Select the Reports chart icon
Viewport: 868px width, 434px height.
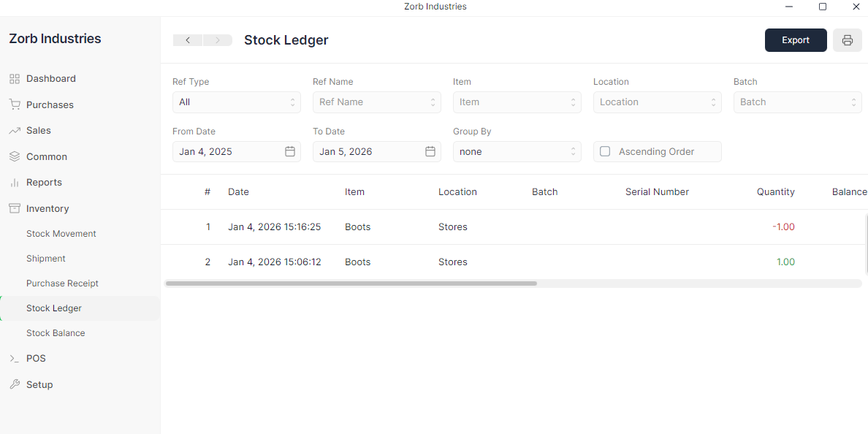(15, 182)
